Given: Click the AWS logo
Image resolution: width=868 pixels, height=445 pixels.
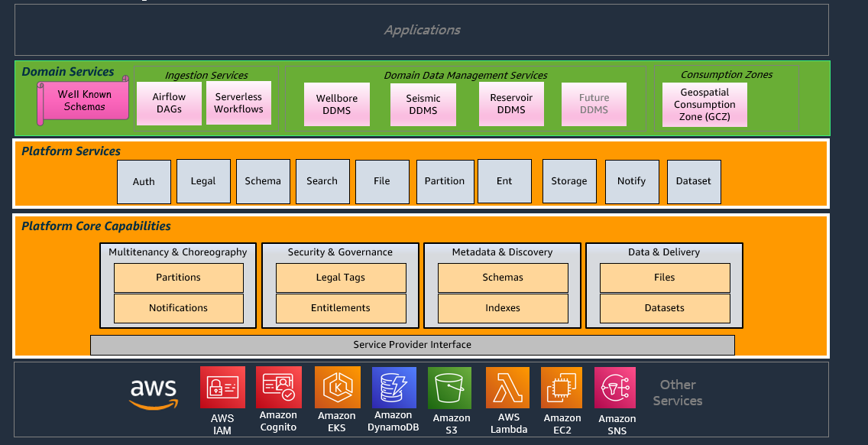Looking at the screenshot, I should tap(154, 394).
